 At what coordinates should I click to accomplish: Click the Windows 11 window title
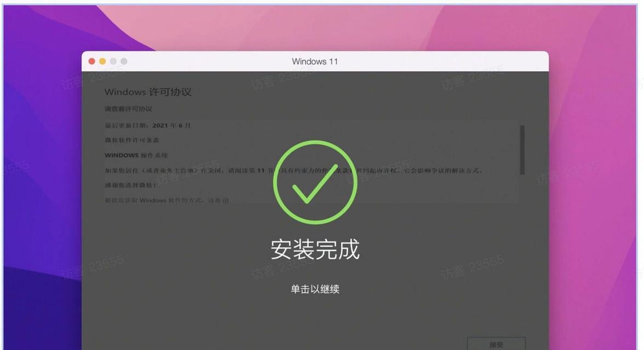315,62
